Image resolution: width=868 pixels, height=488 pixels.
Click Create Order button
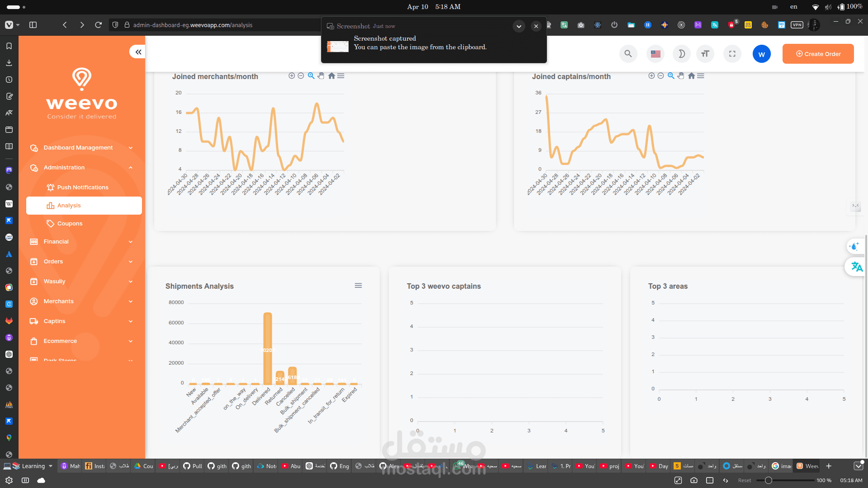818,54
